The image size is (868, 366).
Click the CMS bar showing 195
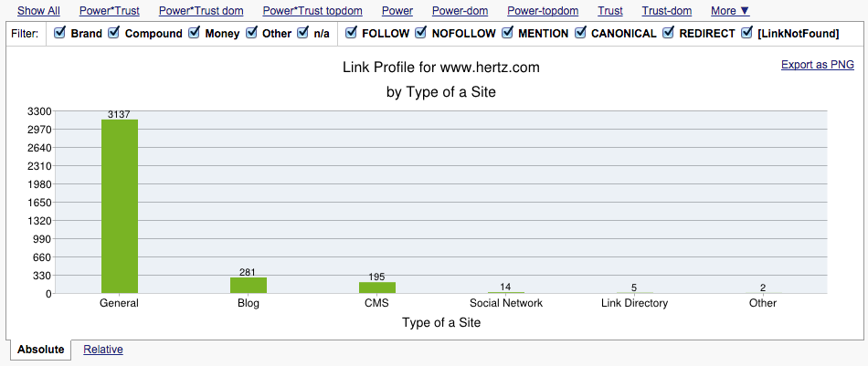(377, 288)
